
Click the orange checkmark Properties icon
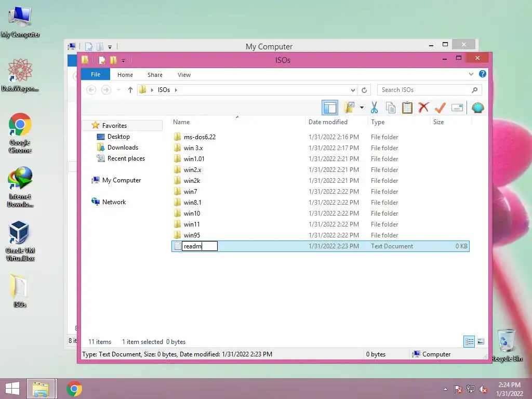[440, 108]
